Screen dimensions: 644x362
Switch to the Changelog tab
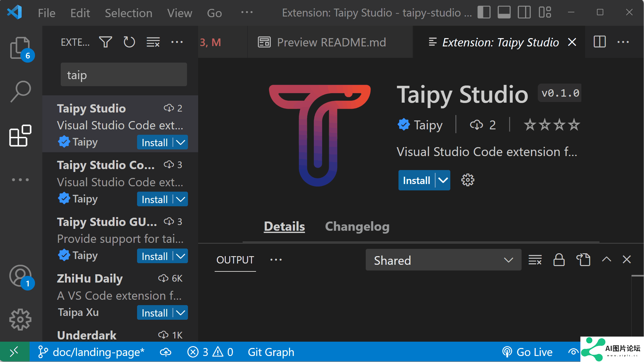pos(357,227)
